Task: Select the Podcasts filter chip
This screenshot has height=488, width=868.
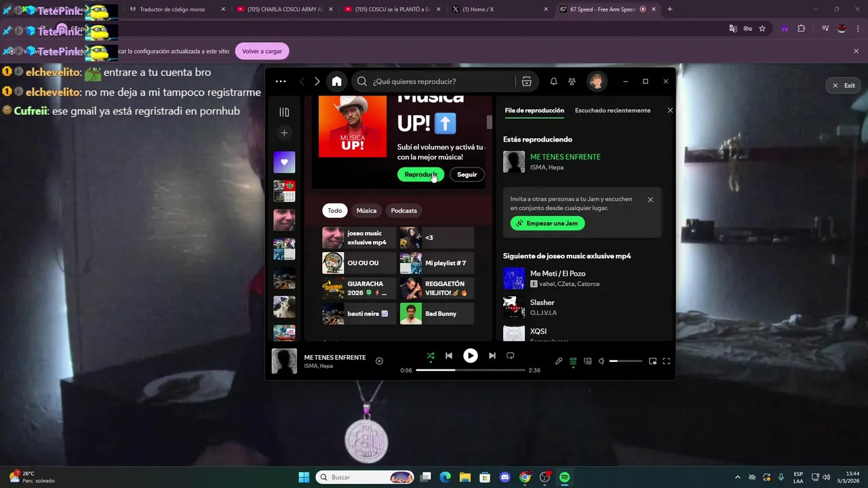Action: [404, 211]
